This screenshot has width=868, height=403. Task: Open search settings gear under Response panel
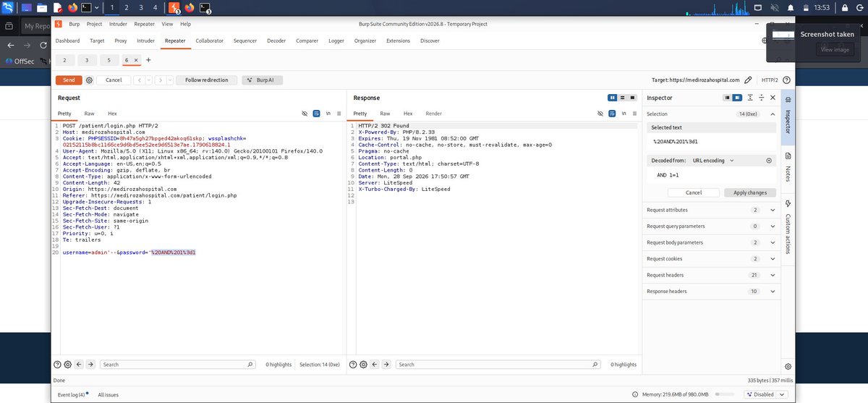tap(362, 364)
